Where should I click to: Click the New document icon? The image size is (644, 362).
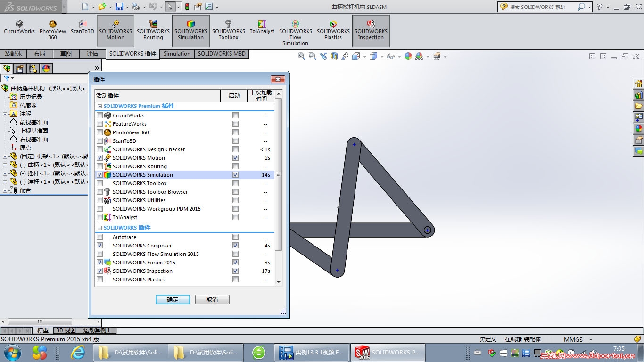click(x=85, y=7)
